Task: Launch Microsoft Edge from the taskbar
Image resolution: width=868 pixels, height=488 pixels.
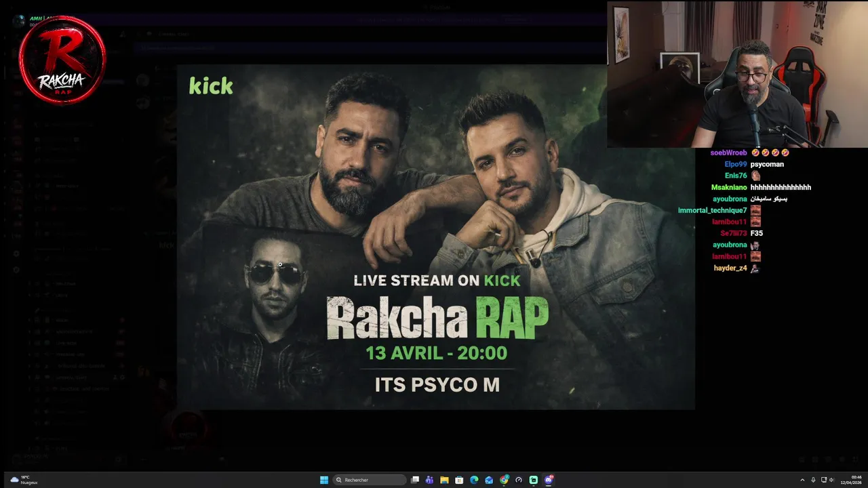Action: [x=474, y=480]
